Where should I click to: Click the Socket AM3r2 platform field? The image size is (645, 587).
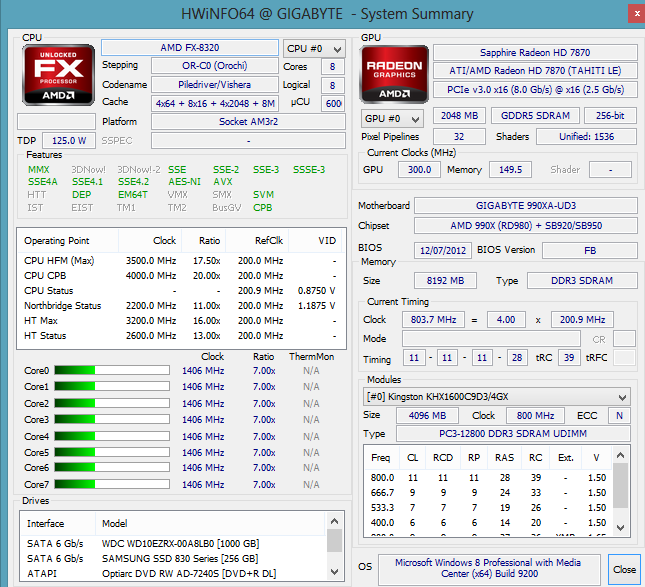pos(248,122)
